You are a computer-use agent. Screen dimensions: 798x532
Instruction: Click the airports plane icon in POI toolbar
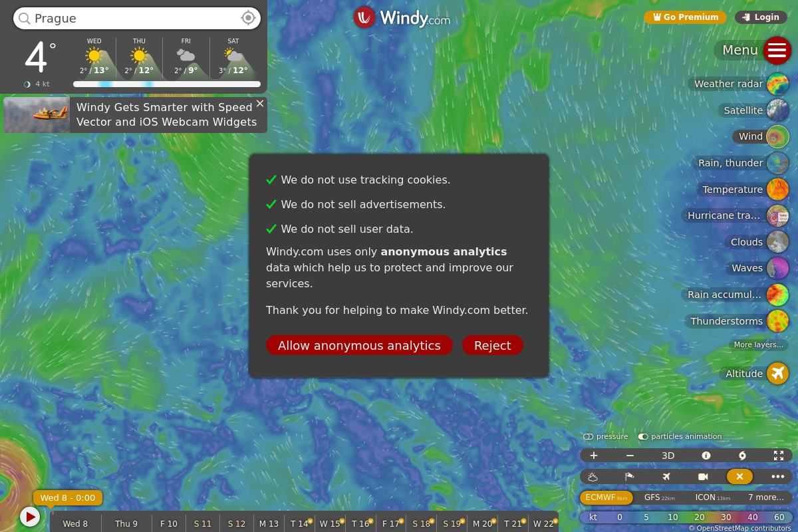point(666,476)
